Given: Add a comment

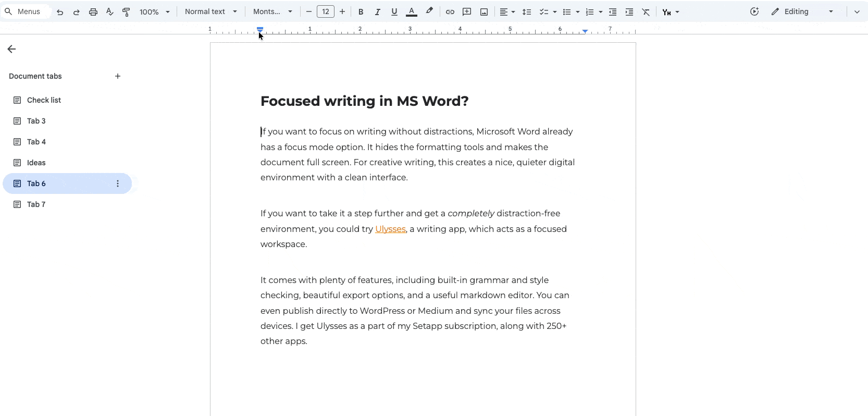Looking at the screenshot, I should [467, 11].
